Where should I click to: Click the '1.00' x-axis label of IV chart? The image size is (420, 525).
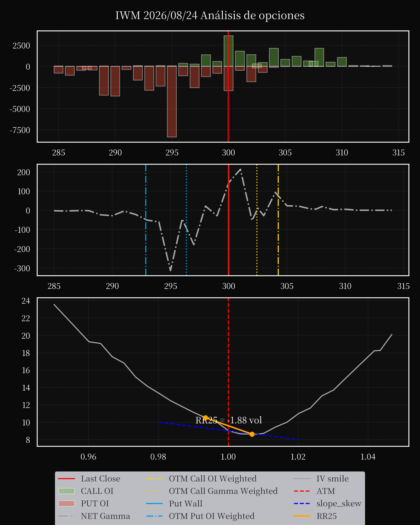(x=228, y=457)
